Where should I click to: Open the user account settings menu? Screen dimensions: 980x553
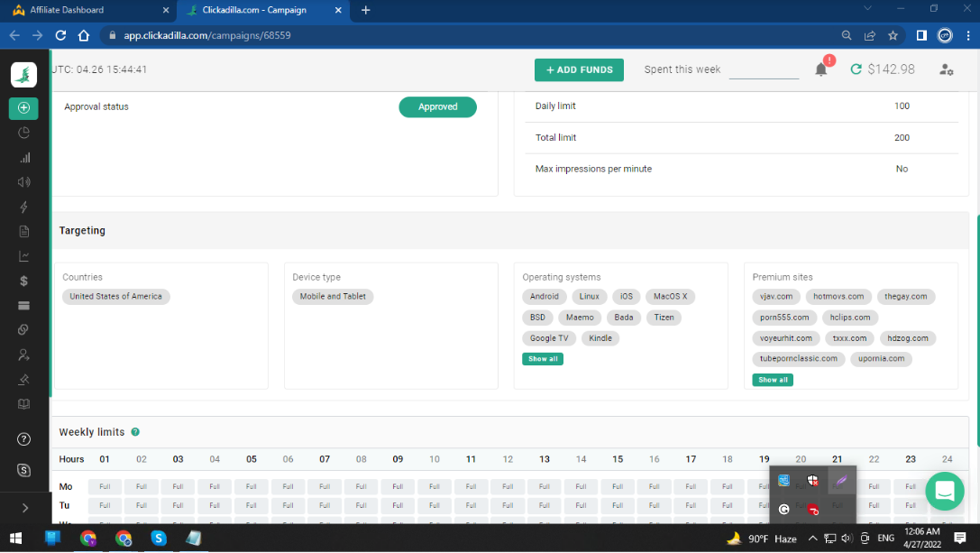pos(946,69)
